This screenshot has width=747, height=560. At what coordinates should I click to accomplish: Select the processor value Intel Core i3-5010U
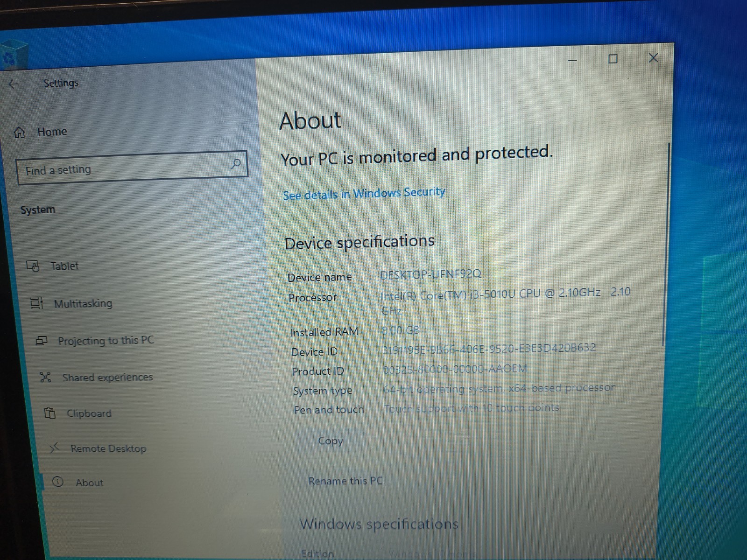[505, 301]
